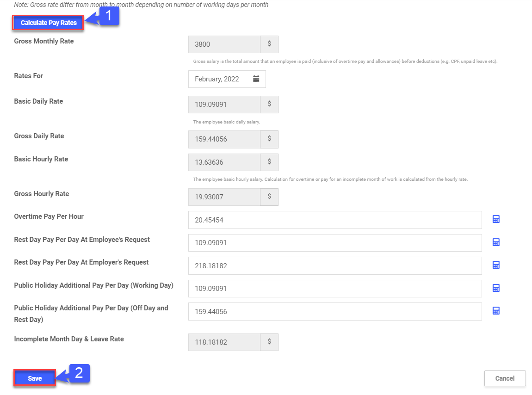Viewport: 532px width, 395px height.
Task: Click the Calculate Pay Rates button
Action: pos(48,23)
